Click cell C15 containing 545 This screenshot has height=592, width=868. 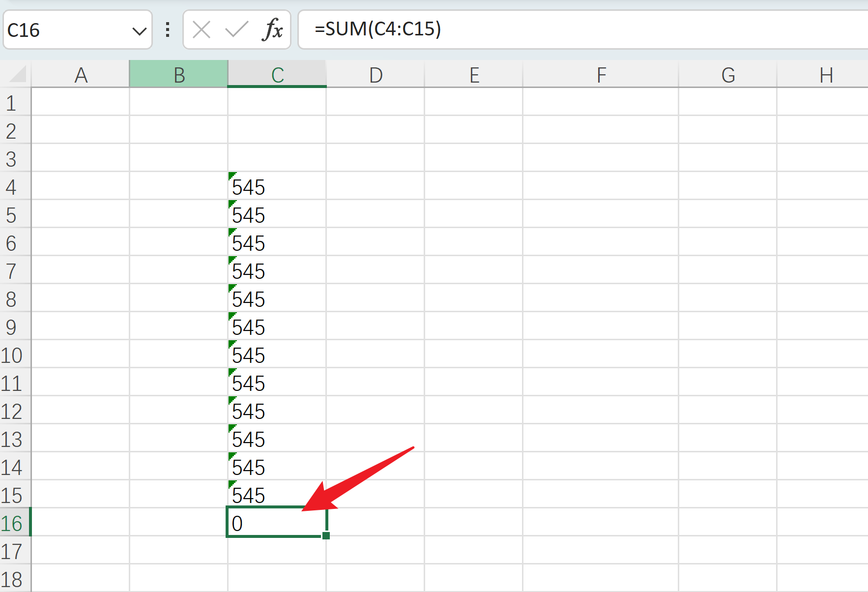276,495
